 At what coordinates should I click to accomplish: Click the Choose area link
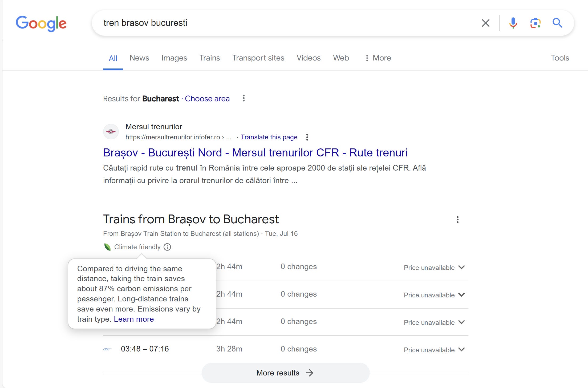pyautogui.click(x=207, y=99)
